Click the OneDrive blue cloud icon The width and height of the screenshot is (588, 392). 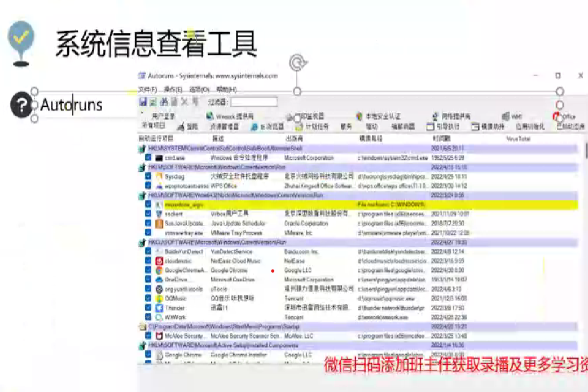159,280
